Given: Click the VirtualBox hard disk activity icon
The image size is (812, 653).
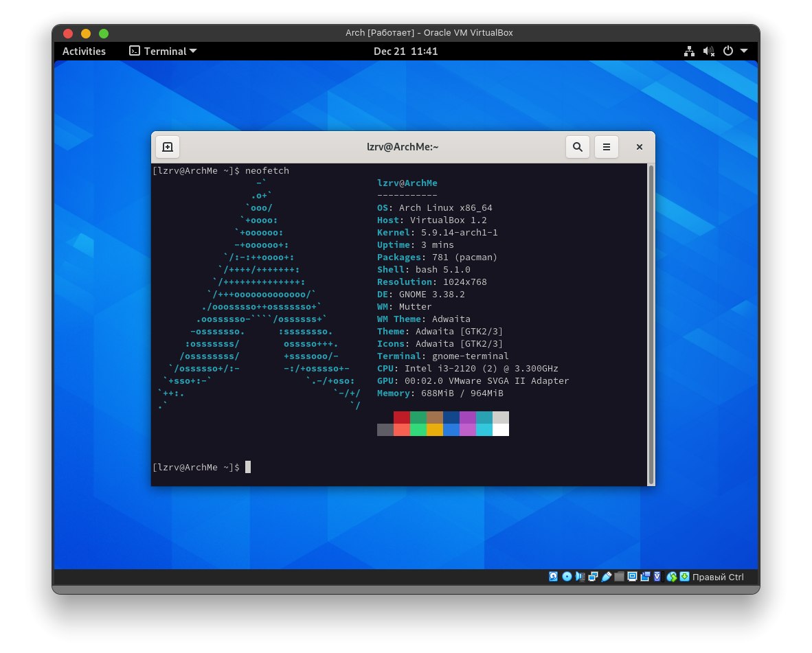Looking at the screenshot, I should [x=553, y=576].
